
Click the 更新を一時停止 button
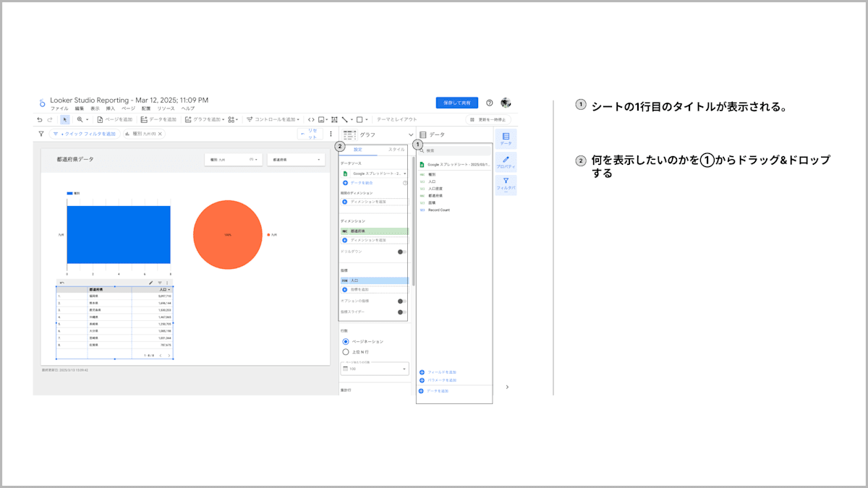pos(489,119)
